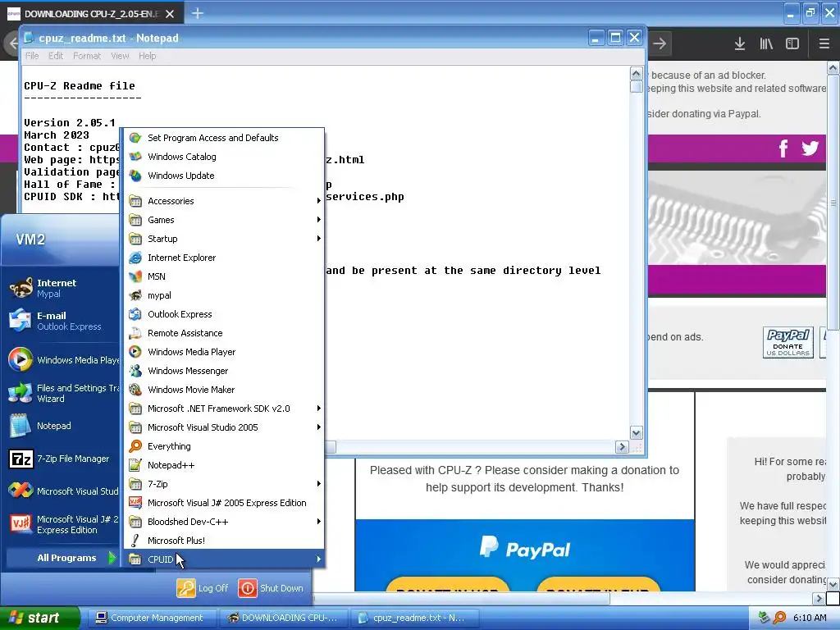Expand Microsoft .NET Framework SDK v2.0 submenu

click(x=222, y=409)
